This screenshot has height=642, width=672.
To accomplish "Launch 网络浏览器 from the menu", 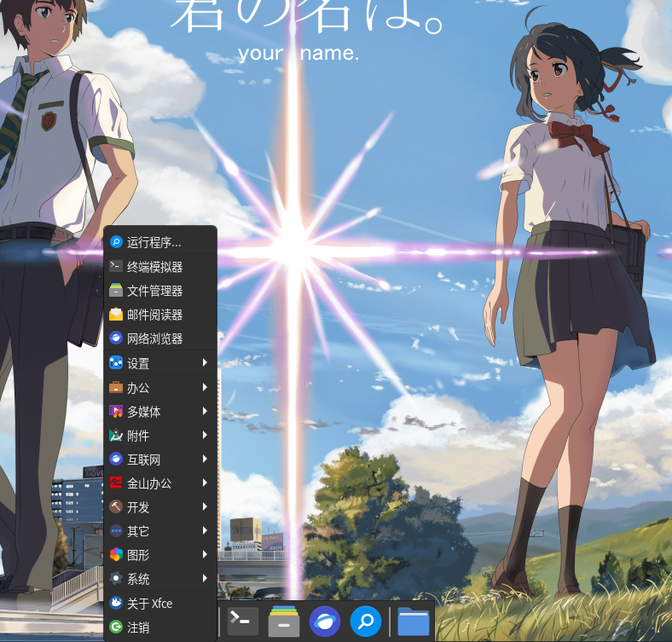I will [160, 338].
